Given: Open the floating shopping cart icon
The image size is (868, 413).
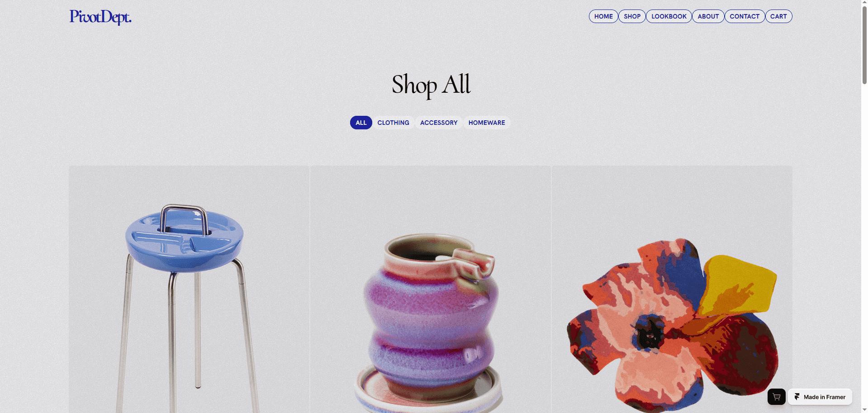Looking at the screenshot, I should [776, 397].
